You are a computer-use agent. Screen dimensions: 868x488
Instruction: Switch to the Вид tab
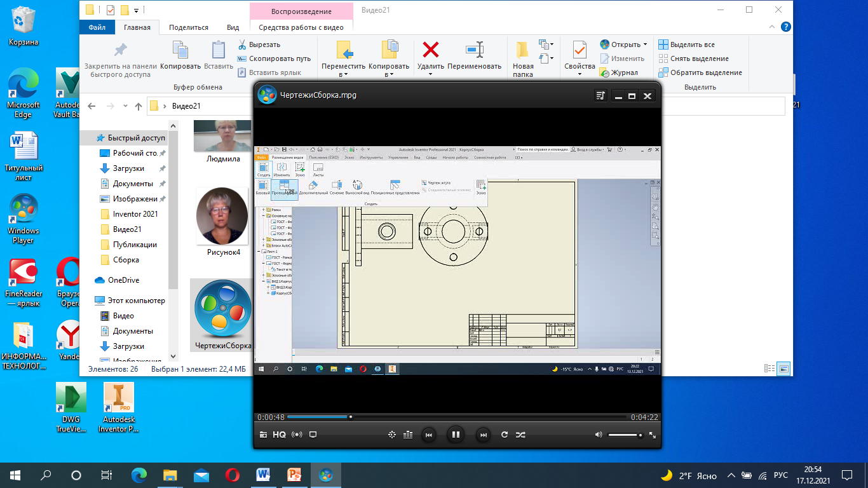233,27
